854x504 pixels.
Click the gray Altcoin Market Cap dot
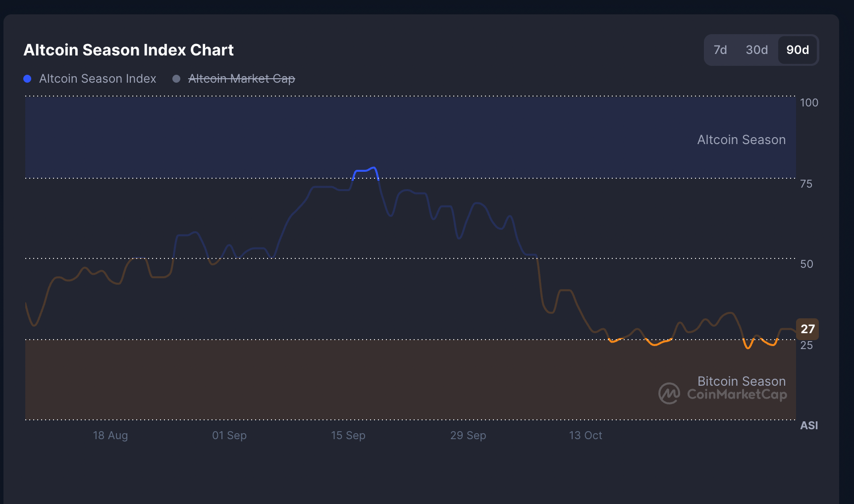pos(176,79)
